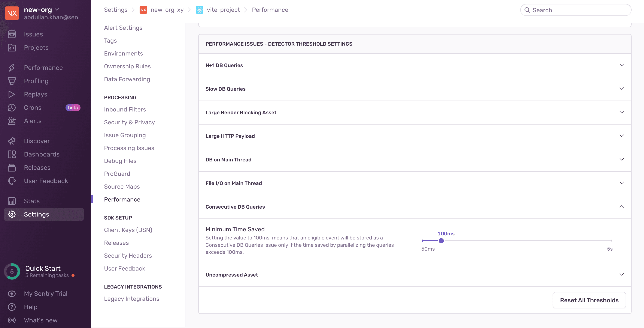Click the Stats bar chart icon
Viewport: 644px width, 328px height.
[x=12, y=201]
